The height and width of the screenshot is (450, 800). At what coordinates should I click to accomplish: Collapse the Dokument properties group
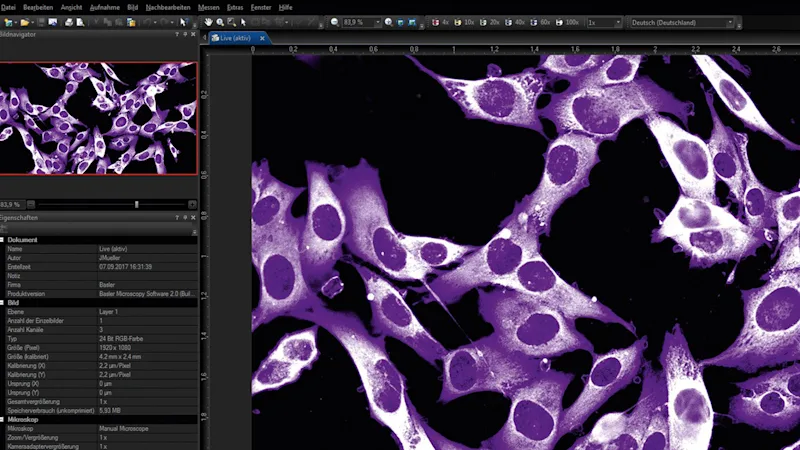tap(2, 240)
